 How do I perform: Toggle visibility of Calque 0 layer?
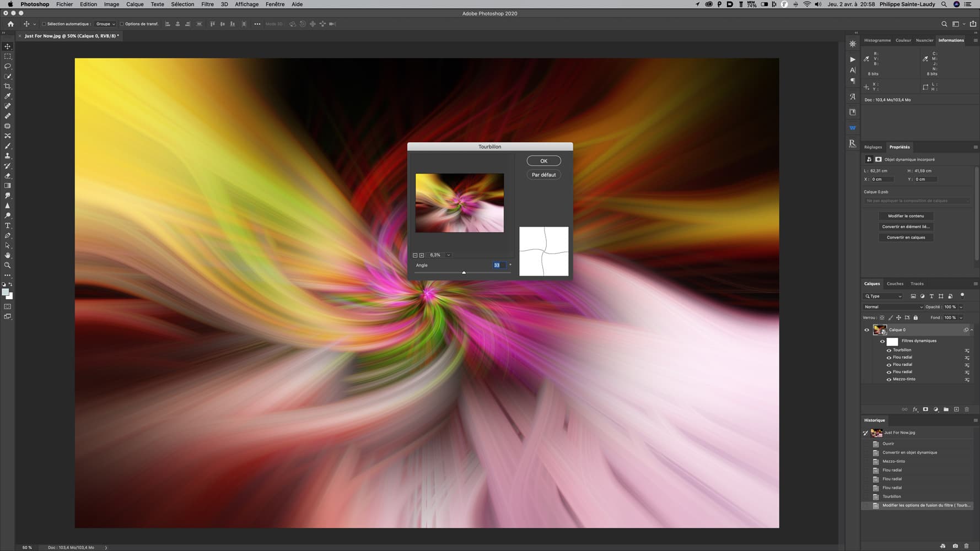coord(866,330)
